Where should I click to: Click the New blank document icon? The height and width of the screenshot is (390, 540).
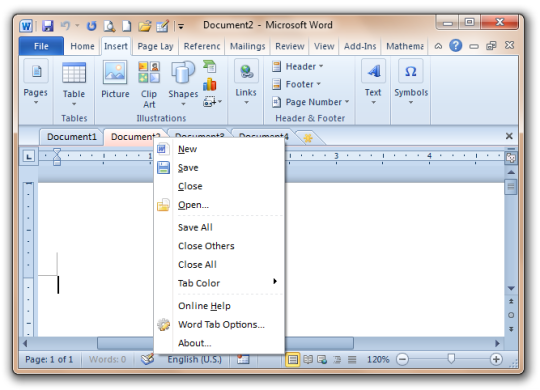click(x=127, y=26)
